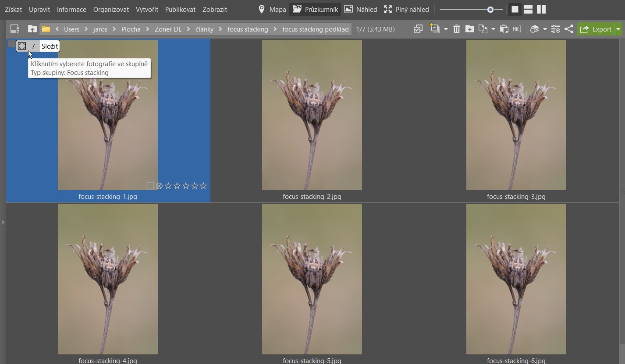Screen dimensions: 625x364
Task: Click the green Export button
Action: coord(596,29)
